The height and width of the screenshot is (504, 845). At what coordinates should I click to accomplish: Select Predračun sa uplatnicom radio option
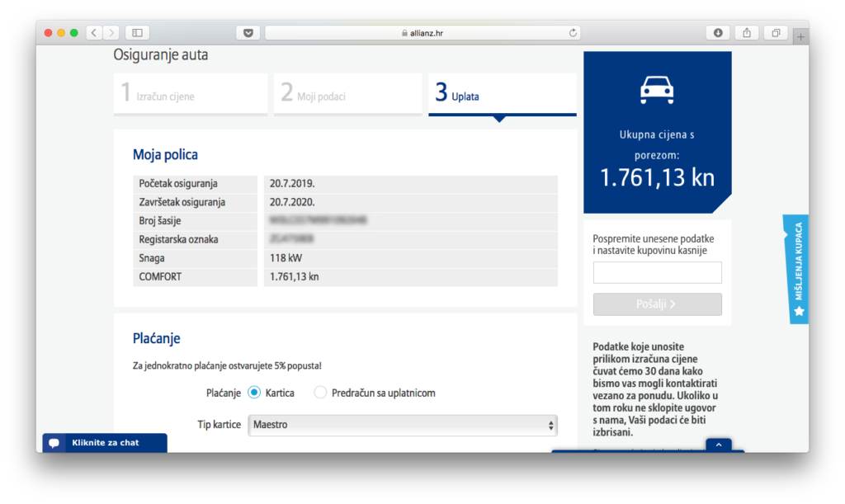pyautogui.click(x=320, y=393)
